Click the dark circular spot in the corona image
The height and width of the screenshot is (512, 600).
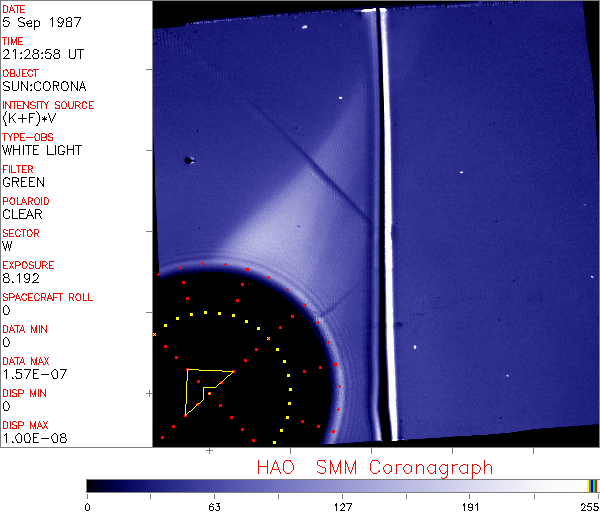click(187, 160)
